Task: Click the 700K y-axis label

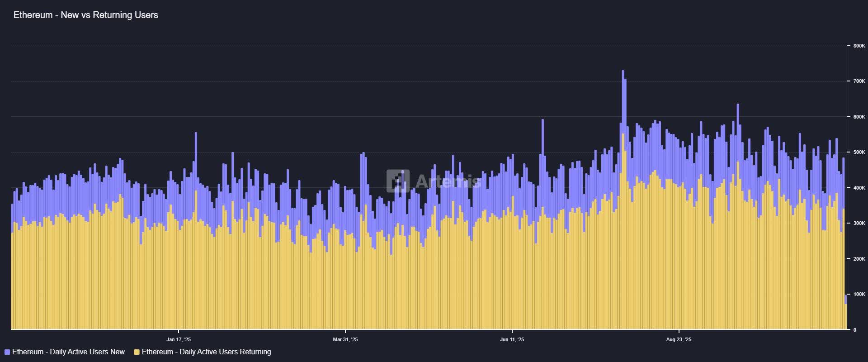Action: coord(859,81)
